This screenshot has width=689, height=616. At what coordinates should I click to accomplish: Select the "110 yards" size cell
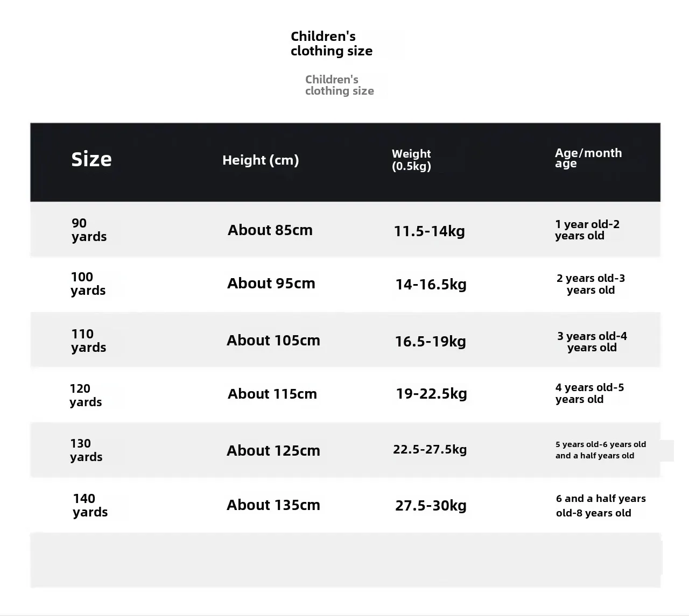[x=88, y=341]
